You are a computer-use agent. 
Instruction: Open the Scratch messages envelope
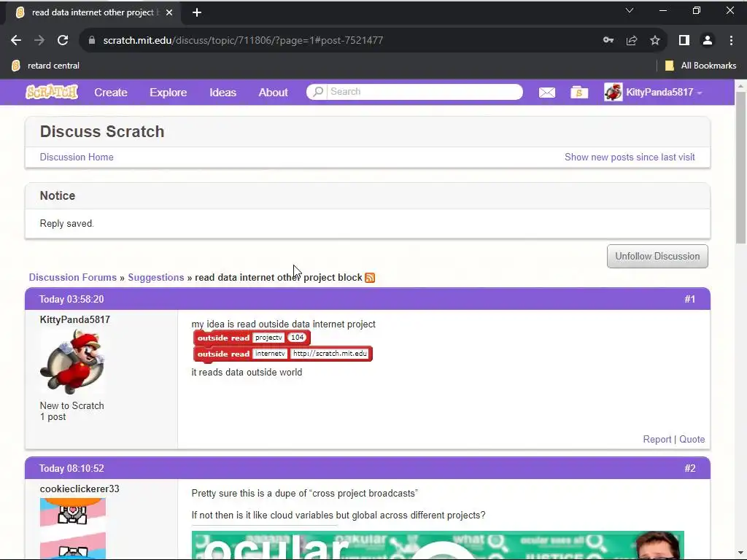pos(547,93)
